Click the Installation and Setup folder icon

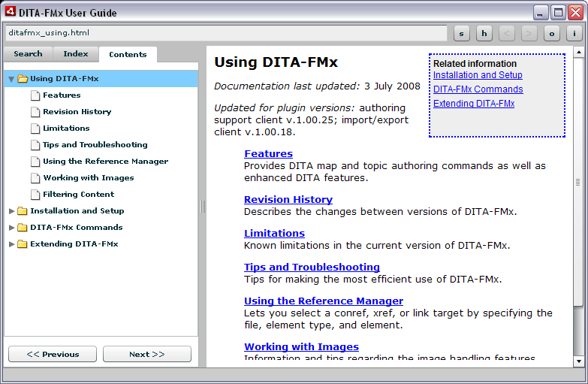click(x=23, y=211)
